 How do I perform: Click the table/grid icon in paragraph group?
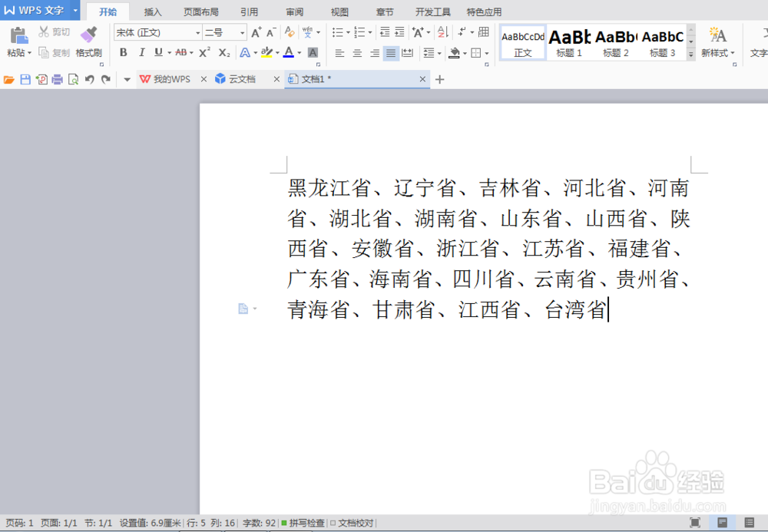click(x=483, y=32)
